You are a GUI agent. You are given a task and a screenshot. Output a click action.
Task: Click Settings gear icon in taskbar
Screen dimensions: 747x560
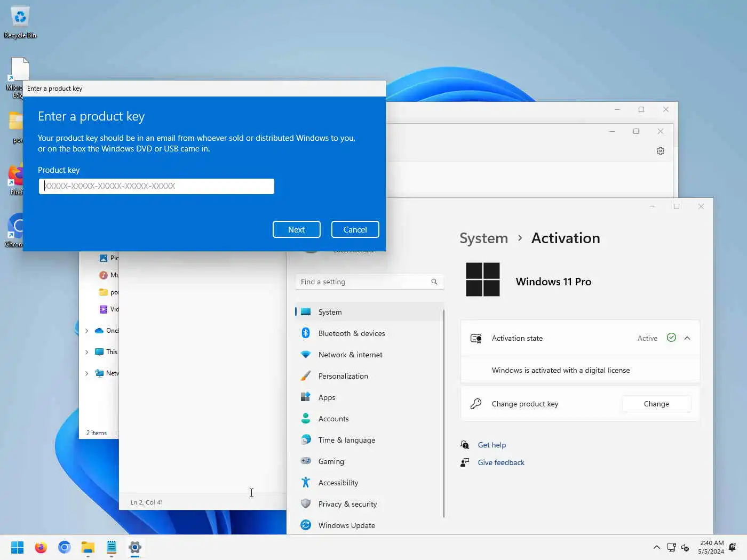[135, 547]
